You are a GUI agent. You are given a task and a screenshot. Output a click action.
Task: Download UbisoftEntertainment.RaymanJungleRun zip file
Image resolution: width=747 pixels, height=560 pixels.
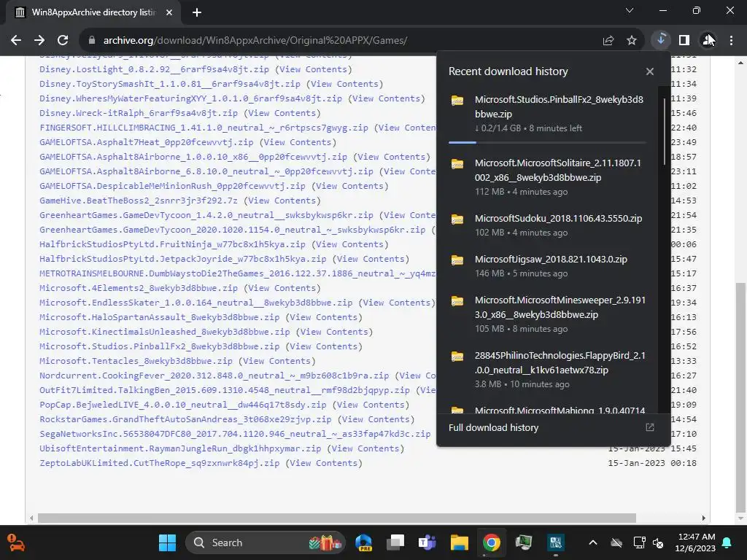point(180,448)
